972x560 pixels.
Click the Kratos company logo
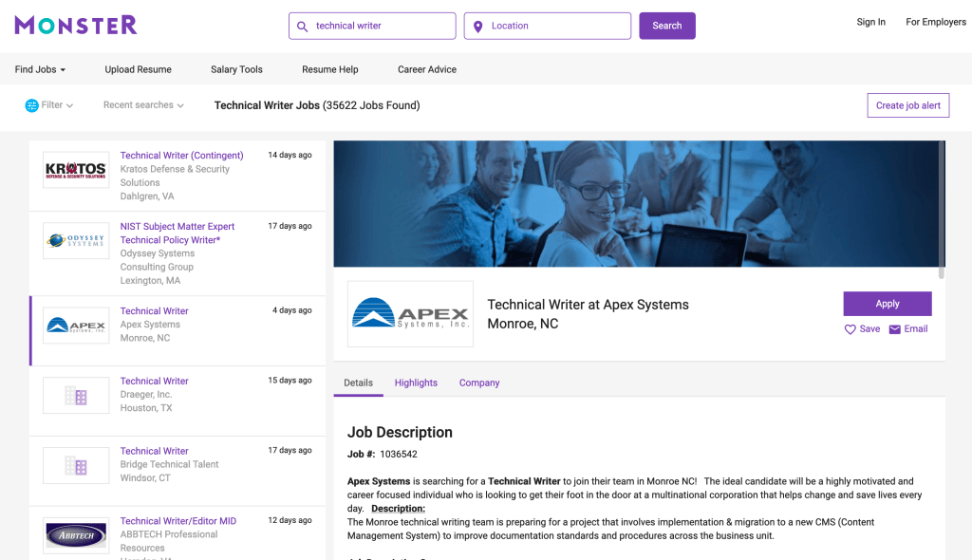76,170
